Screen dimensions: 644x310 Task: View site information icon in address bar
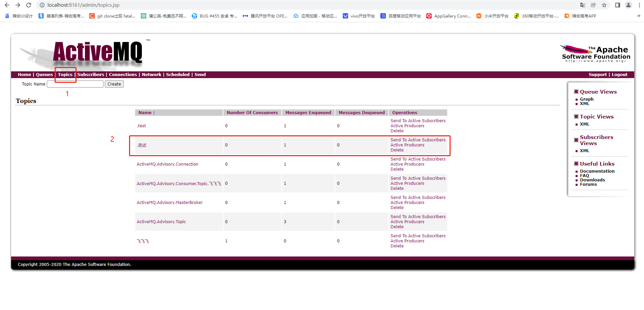point(42,5)
